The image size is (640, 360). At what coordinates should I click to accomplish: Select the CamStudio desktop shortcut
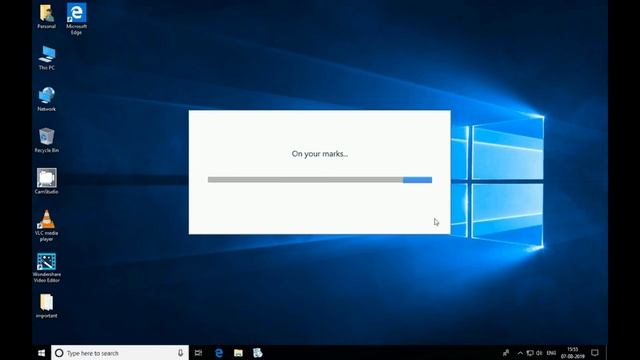tap(47, 182)
